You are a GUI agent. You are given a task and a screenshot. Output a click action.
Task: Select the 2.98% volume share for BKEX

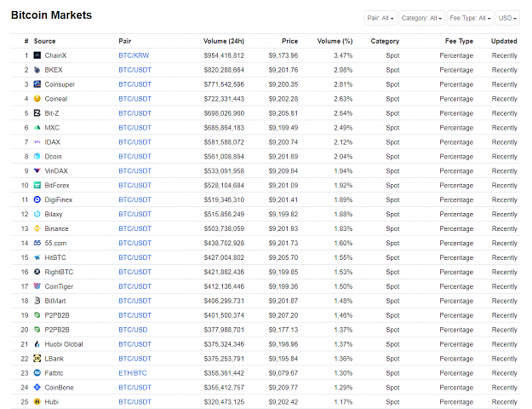coord(343,70)
